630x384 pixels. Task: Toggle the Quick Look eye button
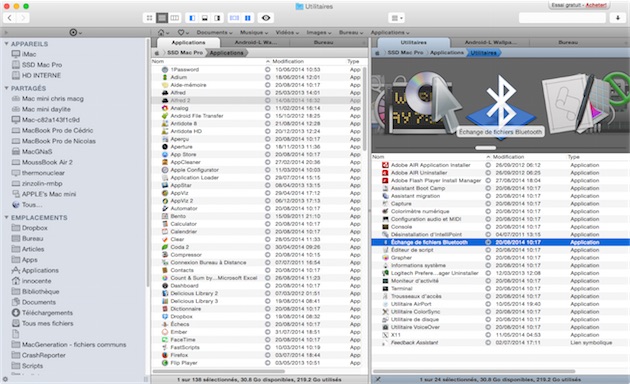[x=266, y=18]
